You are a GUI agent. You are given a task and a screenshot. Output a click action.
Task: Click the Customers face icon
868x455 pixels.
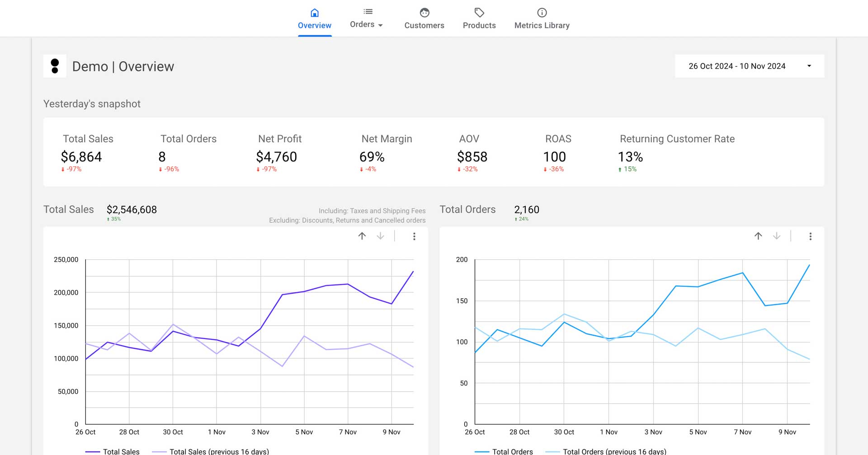[424, 12]
